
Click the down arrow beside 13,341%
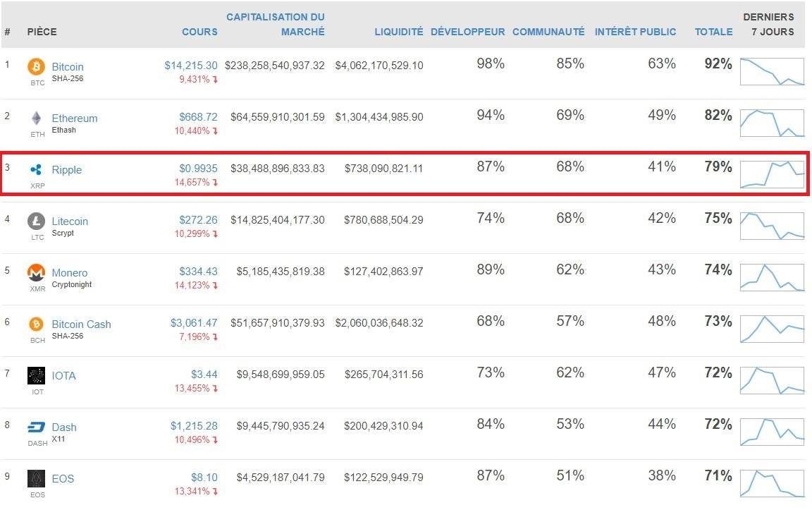[215, 491]
